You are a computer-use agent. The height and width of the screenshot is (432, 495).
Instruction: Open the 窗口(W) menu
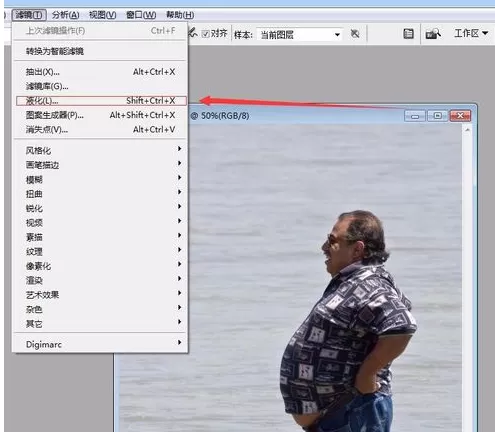coord(141,15)
